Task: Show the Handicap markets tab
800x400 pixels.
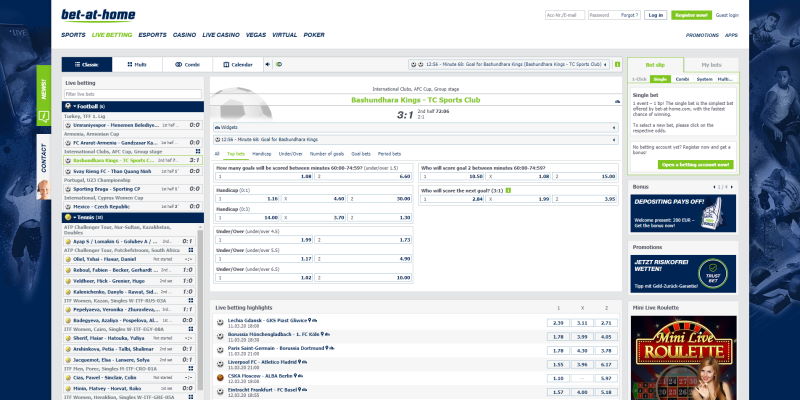Action: click(262, 154)
